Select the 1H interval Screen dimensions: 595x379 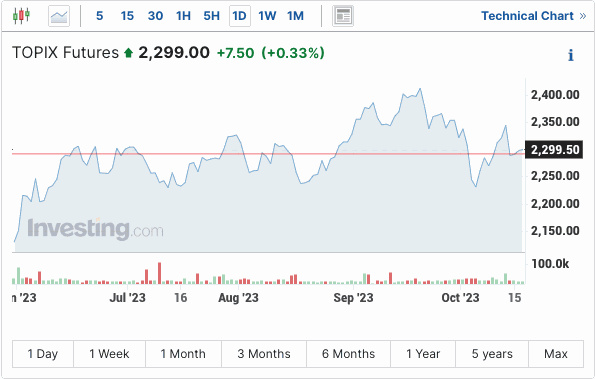click(183, 16)
